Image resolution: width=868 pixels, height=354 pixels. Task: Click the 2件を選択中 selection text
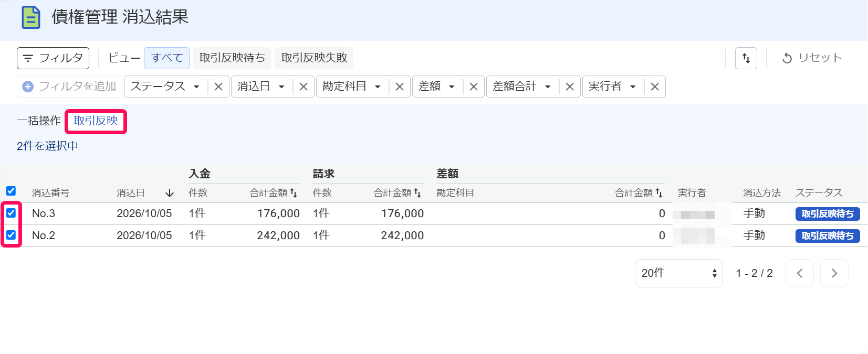pos(47,146)
